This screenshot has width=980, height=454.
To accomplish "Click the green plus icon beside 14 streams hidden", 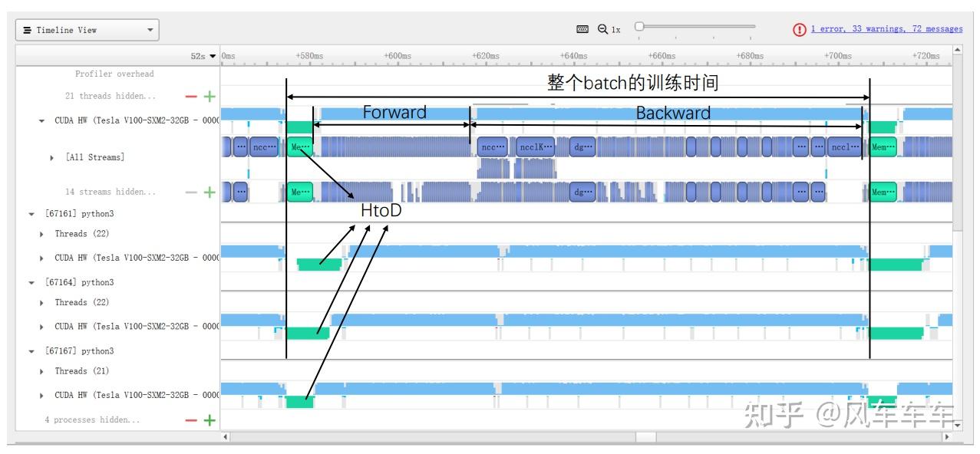I will click(210, 190).
